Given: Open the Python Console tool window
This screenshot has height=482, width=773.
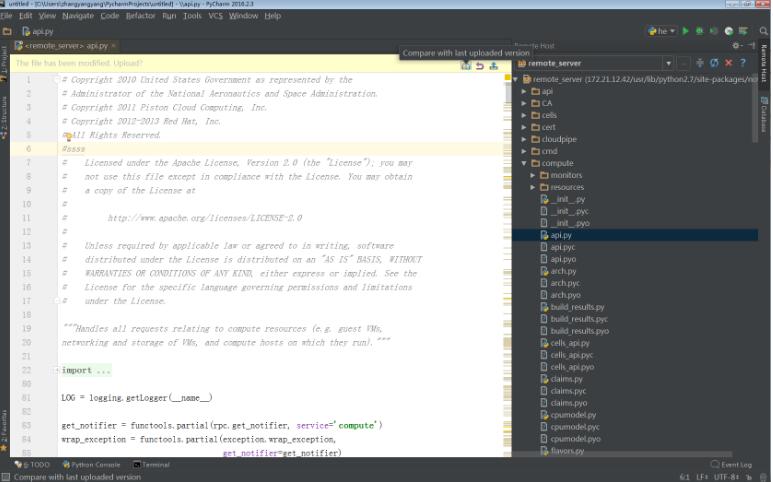Looking at the screenshot, I should click(x=91, y=465).
